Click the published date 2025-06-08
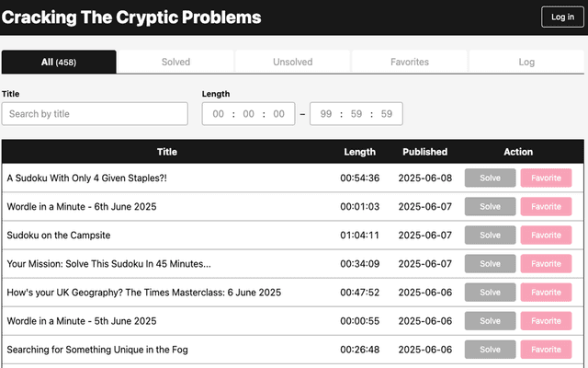This screenshot has height=368, width=588. [x=425, y=178]
